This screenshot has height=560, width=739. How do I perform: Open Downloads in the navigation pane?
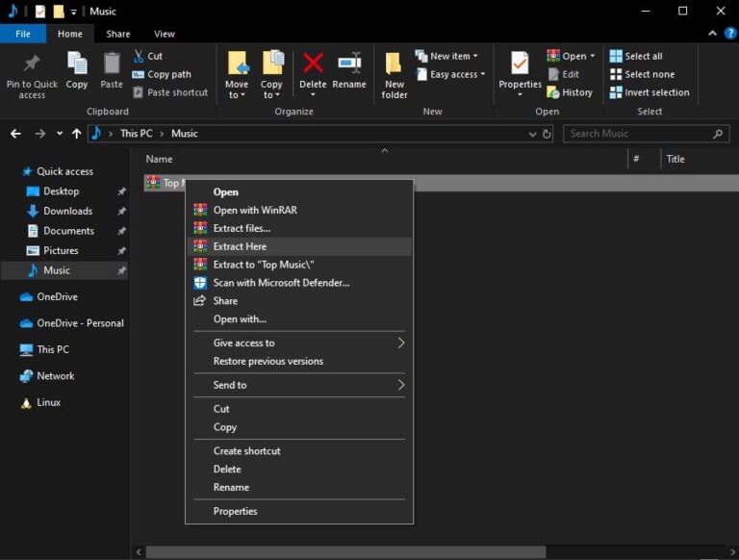point(68,211)
